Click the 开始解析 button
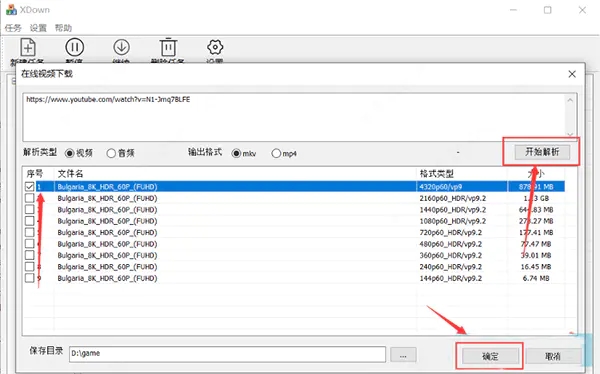 click(542, 152)
